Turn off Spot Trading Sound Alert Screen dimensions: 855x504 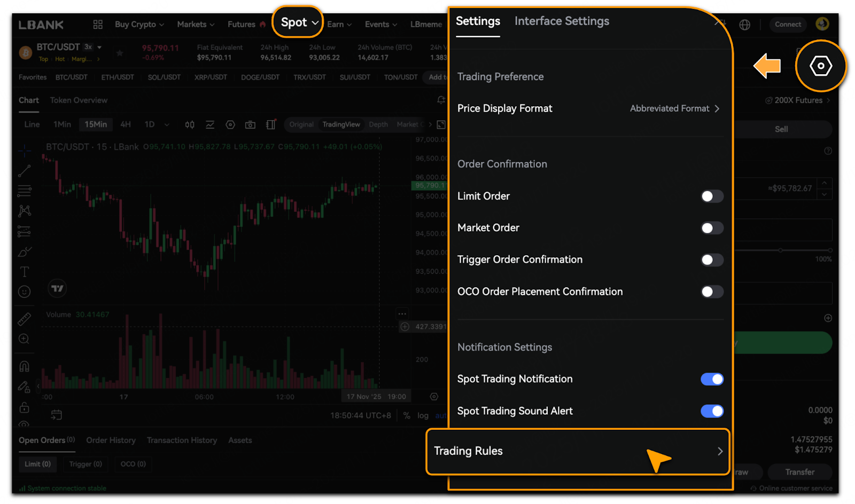click(711, 411)
